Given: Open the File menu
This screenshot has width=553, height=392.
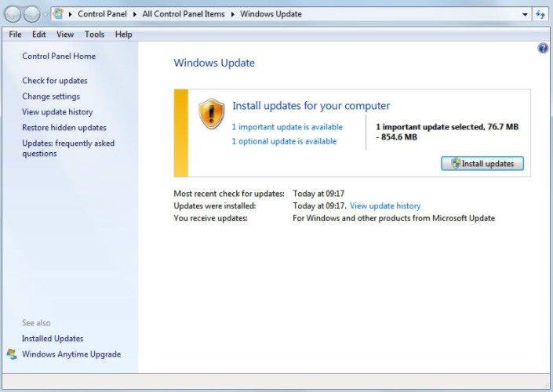Looking at the screenshot, I should pos(15,34).
